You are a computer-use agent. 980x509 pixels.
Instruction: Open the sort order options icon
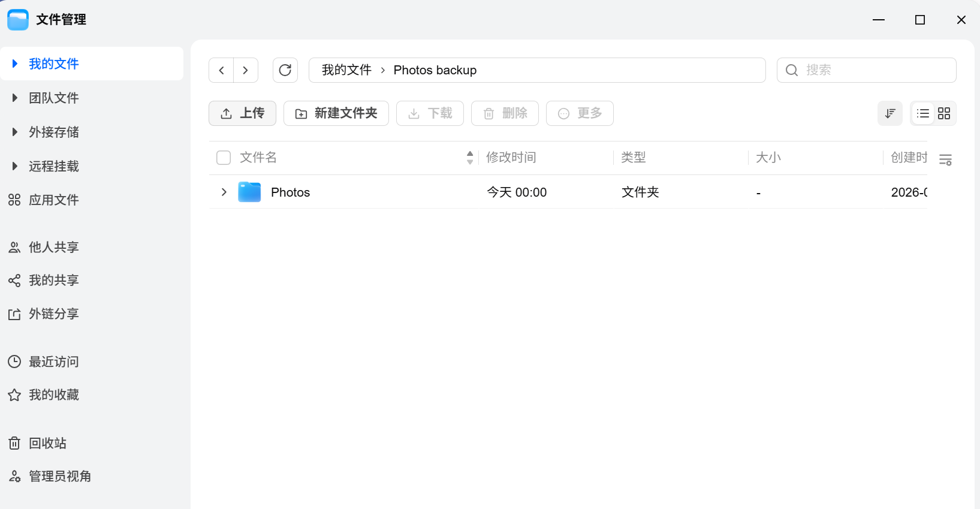(890, 113)
